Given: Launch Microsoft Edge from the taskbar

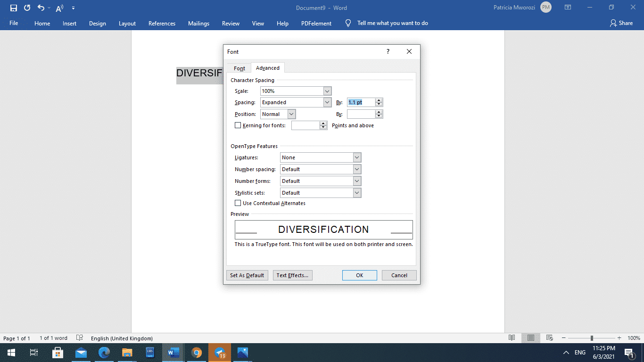Looking at the screenshot, I should 104,352.
